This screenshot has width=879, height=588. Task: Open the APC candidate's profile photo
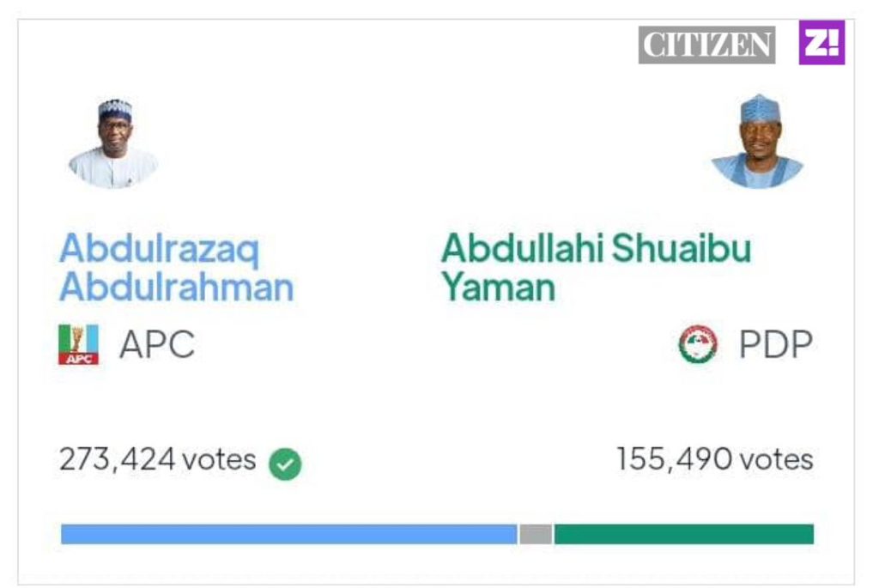point(113,143)
